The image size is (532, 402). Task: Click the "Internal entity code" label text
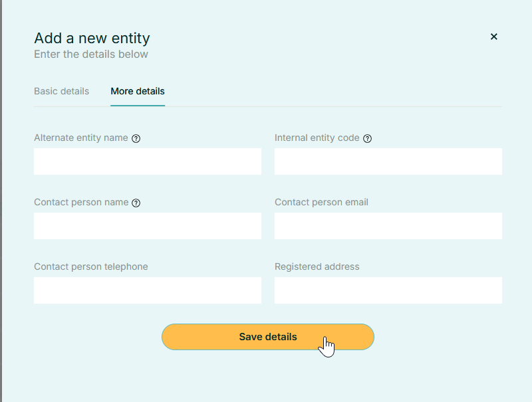[317, 138]
